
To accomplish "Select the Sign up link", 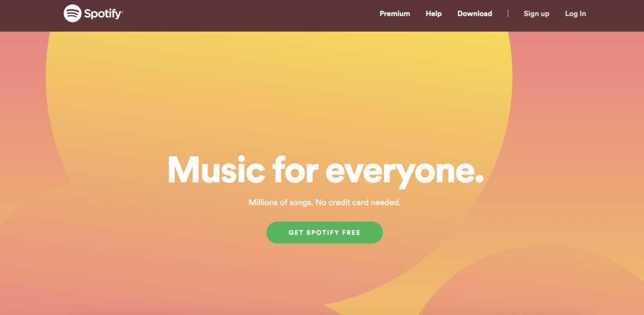I will [536, 14].
